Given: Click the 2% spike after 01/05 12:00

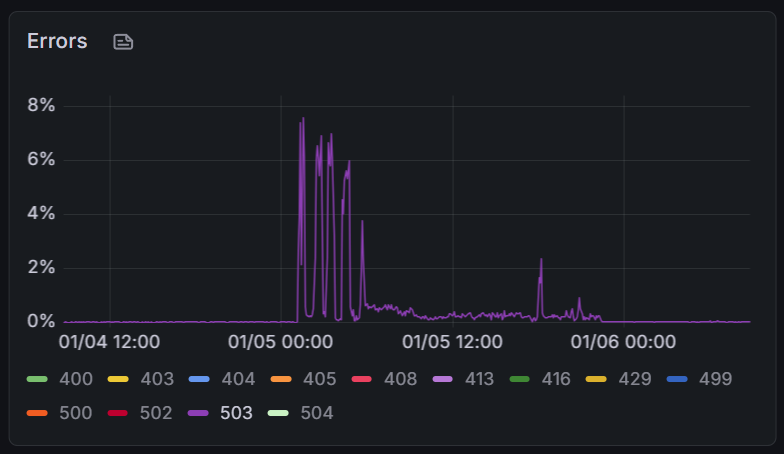Looking at the screenshot, I should pos(541,260).
